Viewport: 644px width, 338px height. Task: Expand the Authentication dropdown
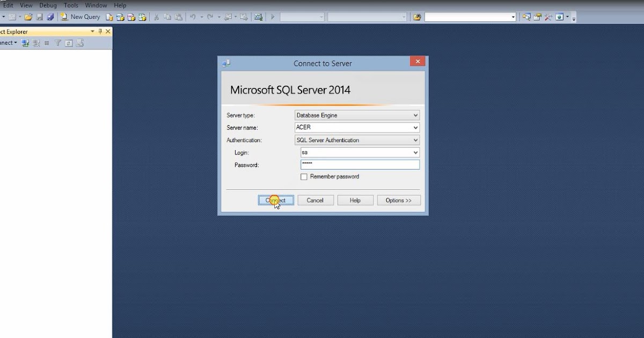pyautogui.click(x=415, y=140)
